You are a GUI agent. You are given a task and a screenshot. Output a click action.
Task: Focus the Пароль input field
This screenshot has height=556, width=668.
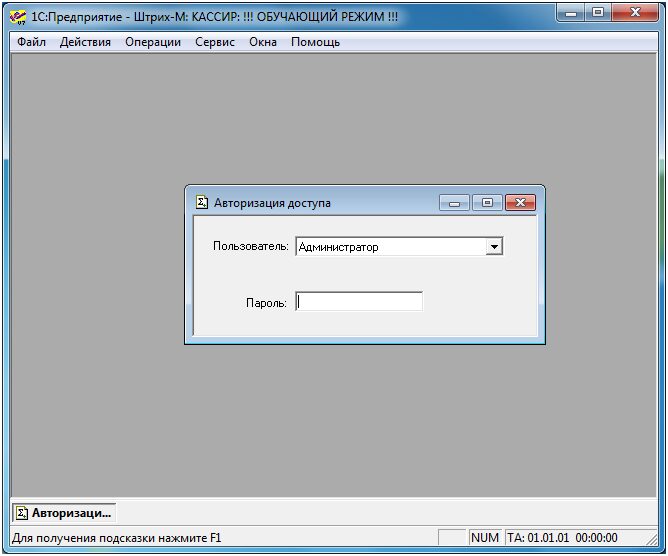(x=359, y=302)
